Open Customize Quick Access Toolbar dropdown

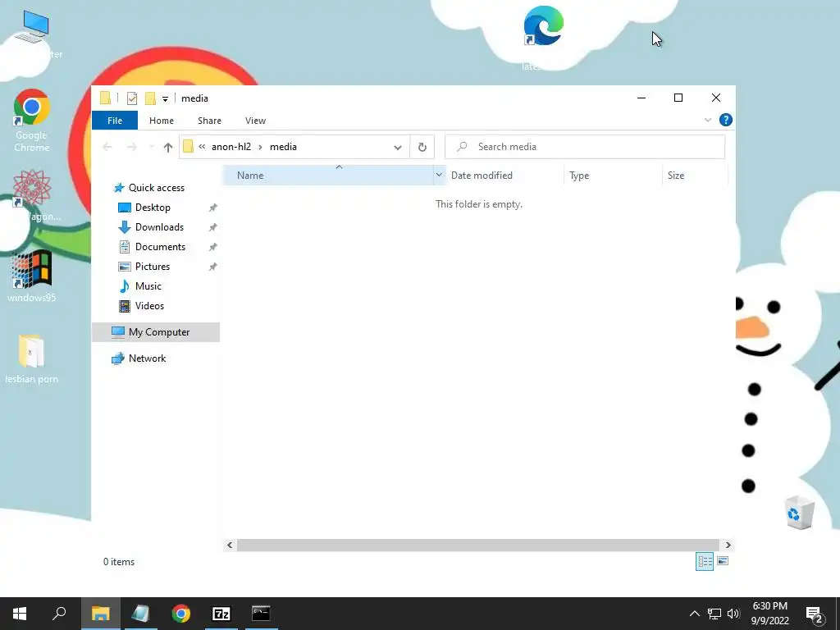tap(165, 98)
